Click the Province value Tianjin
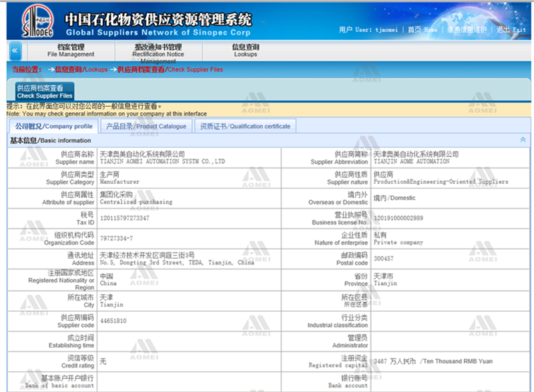Image resolution: width=534 pixels, height=392 pixels. pyautogui.click(x=385, y=283)
